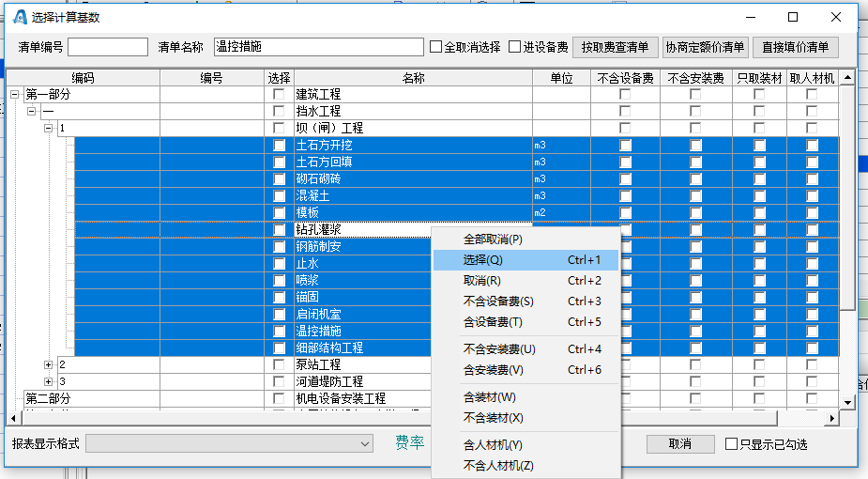Image resolution: width=868 pixels, height=479 pixels.
Task: Click the 协商定额价清单 button
Action: tap(705, 47)
